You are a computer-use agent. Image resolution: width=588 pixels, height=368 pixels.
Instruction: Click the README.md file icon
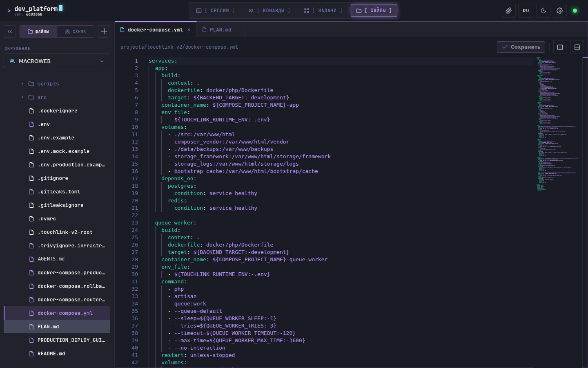(x=31, y=354)
